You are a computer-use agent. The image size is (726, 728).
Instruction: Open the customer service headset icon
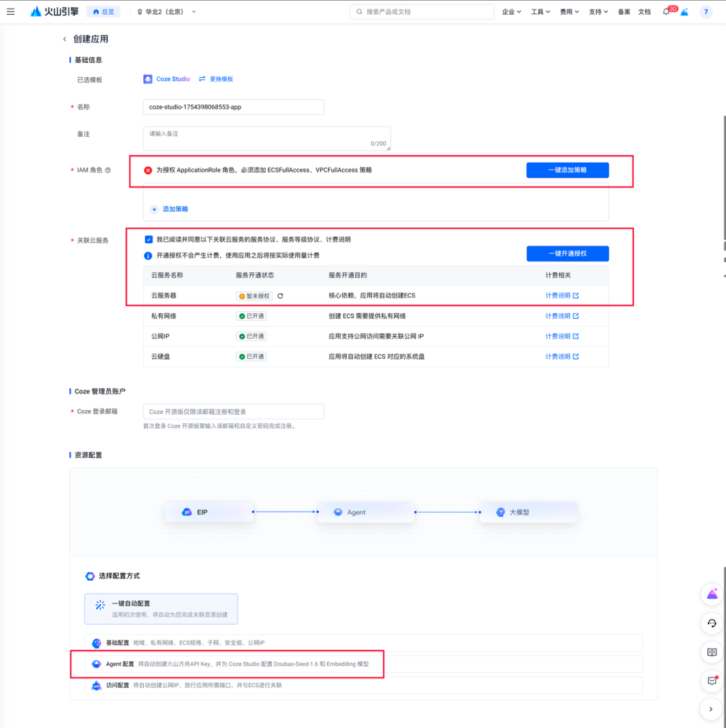pos(712,623)
